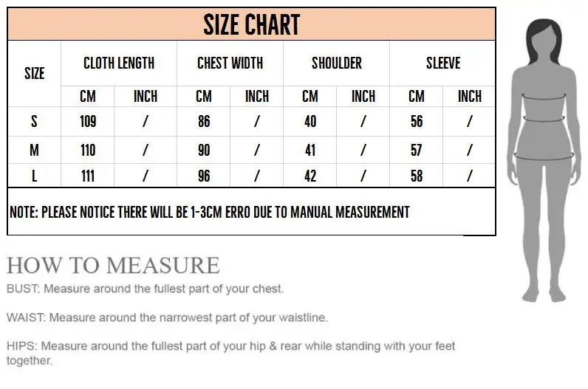Select the size M row label
Viewport: 588px width, 389px height.
point(34,150)
